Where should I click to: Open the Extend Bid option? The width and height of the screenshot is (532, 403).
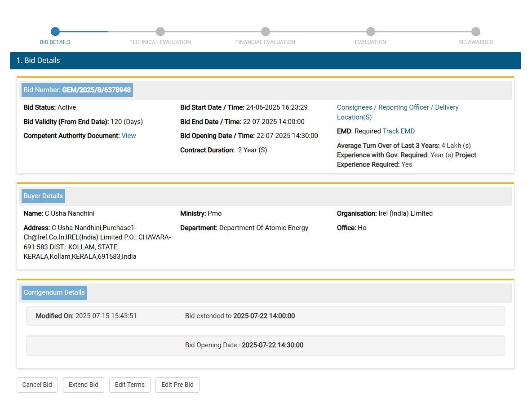[x=84, y=385]
